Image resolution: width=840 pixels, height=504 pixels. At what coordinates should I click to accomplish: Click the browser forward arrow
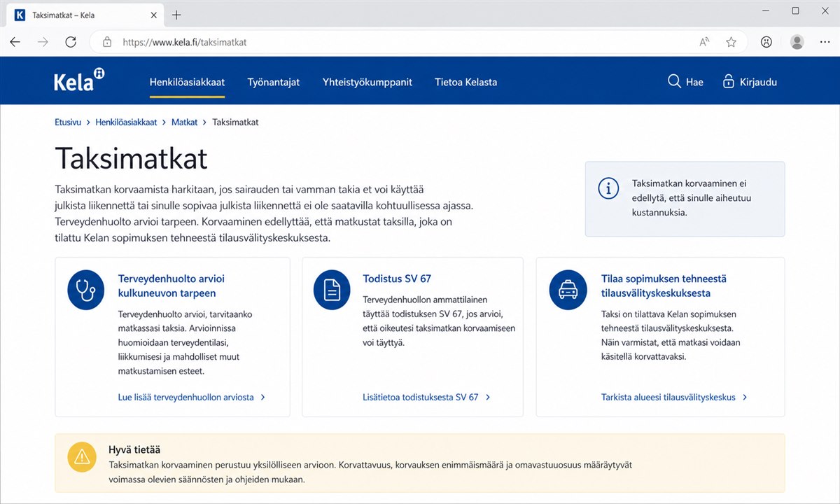pyautogui.click(x=43, y=42)
